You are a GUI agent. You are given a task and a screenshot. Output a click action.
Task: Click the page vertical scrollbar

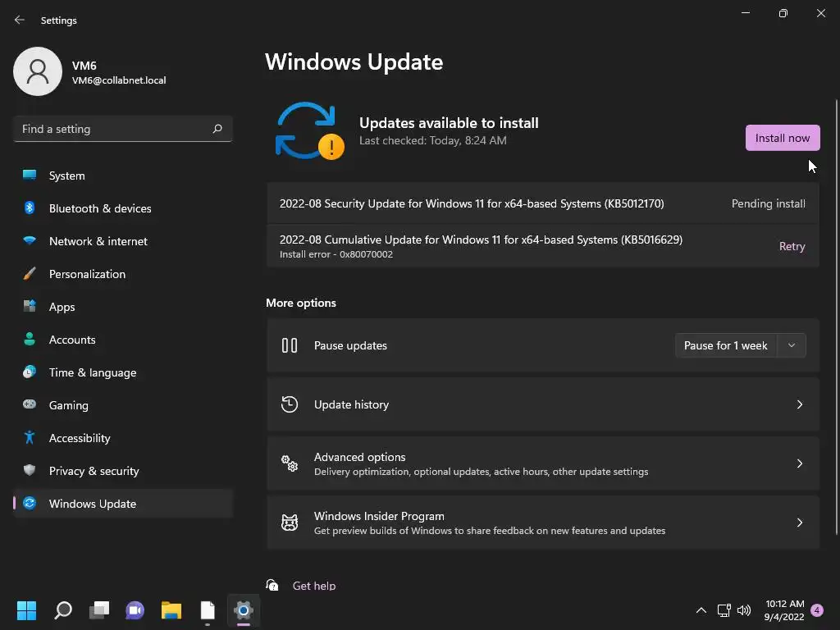836,316
